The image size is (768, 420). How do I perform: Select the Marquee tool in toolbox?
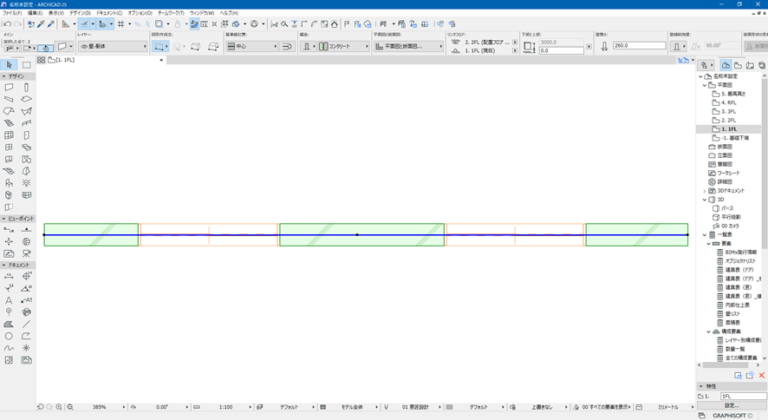pos(26,65)
